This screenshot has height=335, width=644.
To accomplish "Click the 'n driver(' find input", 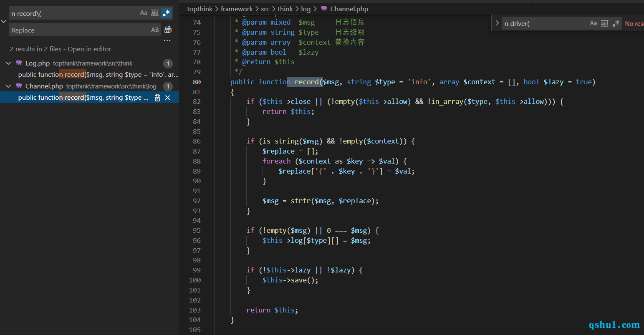I will point(544,24).
